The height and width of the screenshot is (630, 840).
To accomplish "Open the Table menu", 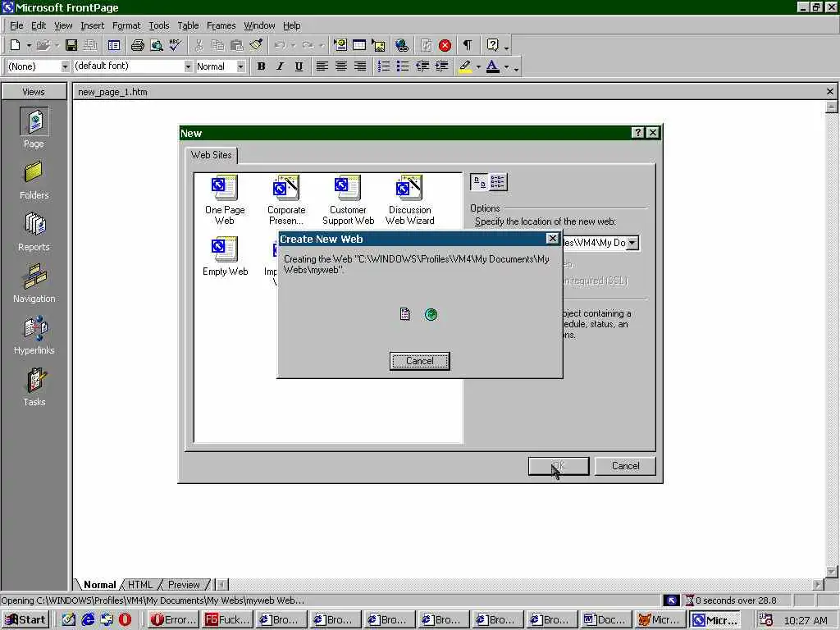I will click(x=188, y=25).
